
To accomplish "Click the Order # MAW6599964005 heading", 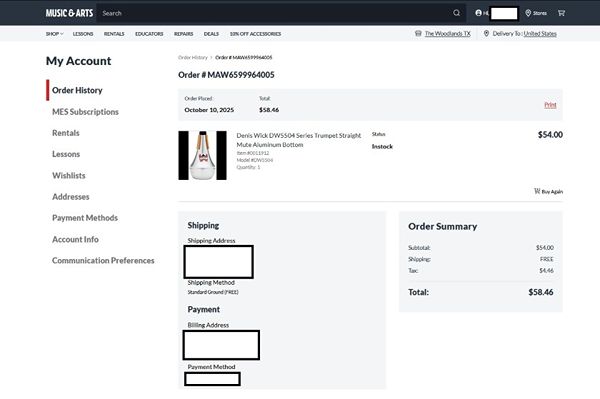I will [x=226, y=75].
